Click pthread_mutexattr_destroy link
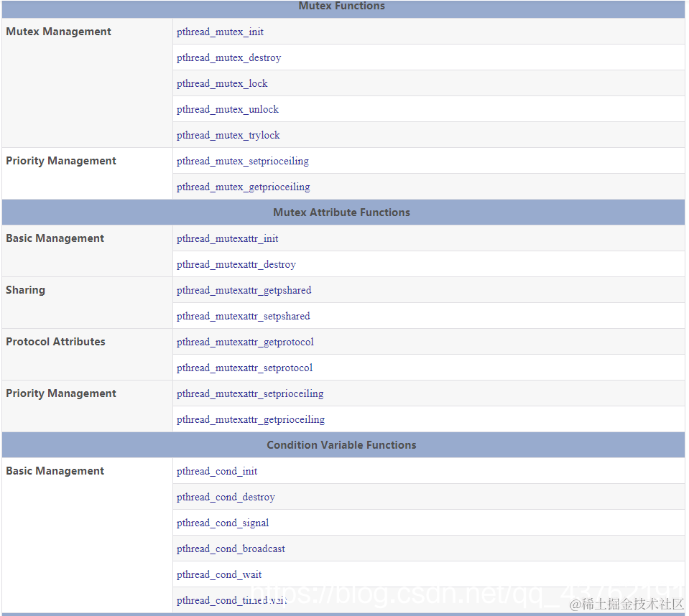This screenshot has width=689, height=616. (x=236, y=264)
